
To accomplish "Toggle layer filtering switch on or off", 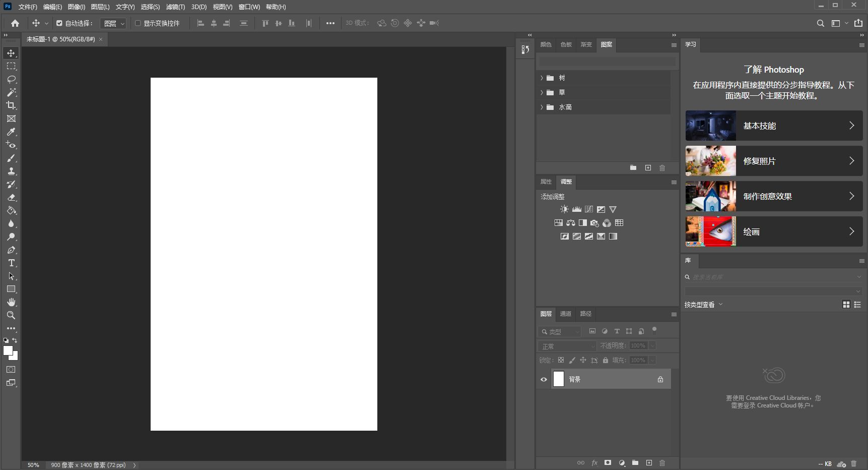I will click(x=654, y=330).
